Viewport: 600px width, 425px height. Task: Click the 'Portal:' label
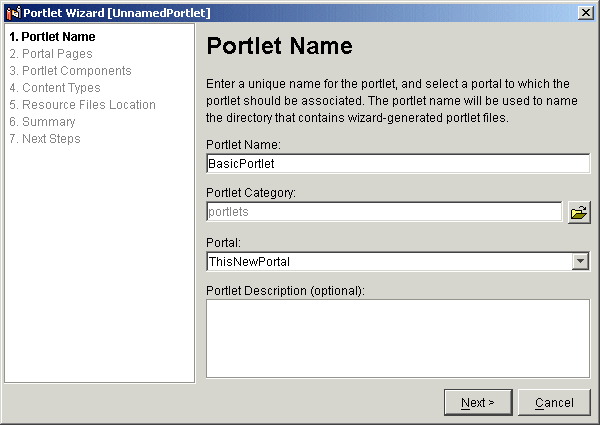223,243
